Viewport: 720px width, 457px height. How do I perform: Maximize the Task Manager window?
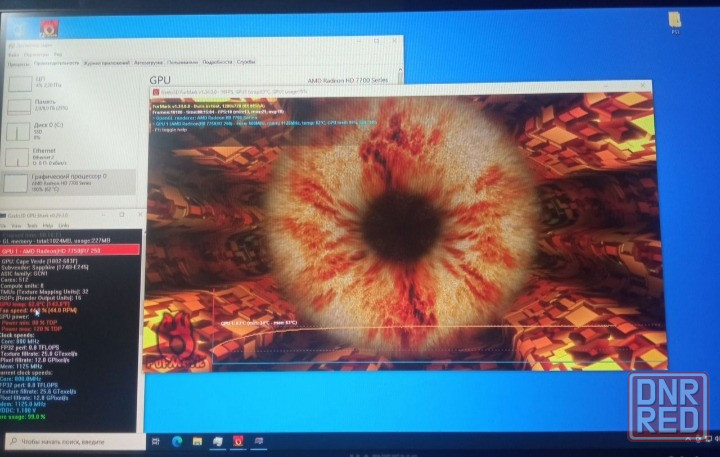point(377,41)
